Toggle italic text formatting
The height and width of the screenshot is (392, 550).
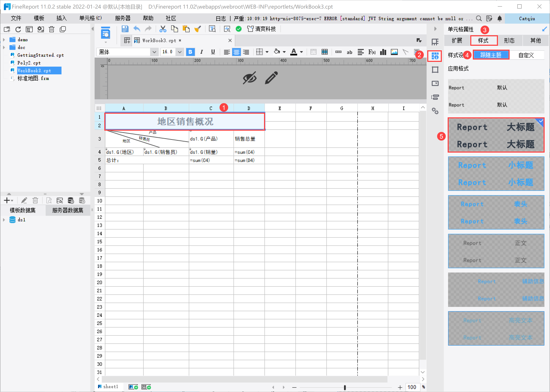(x=202, y=52)
